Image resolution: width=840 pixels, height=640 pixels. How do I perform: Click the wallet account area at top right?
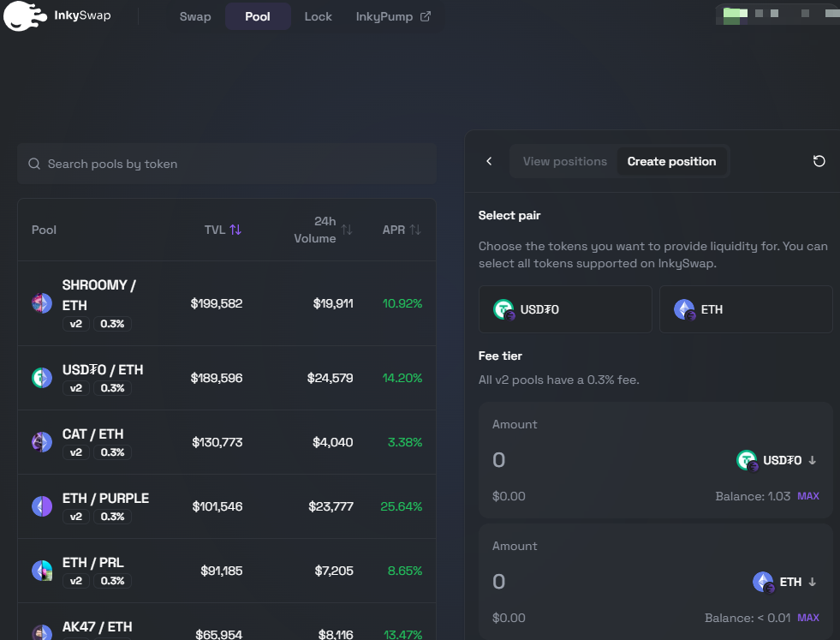777,14
